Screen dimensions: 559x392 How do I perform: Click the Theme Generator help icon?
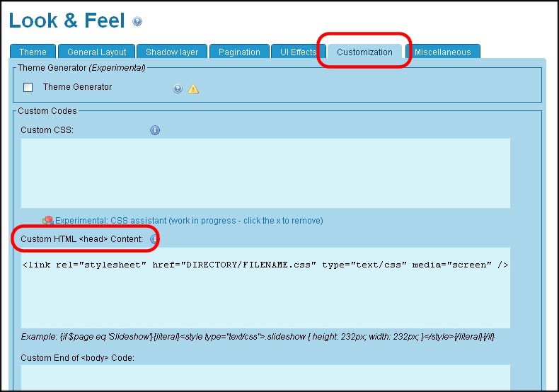coord(178,88)
